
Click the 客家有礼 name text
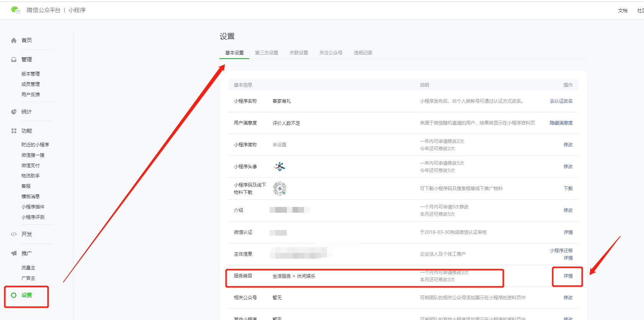[282, 101]
